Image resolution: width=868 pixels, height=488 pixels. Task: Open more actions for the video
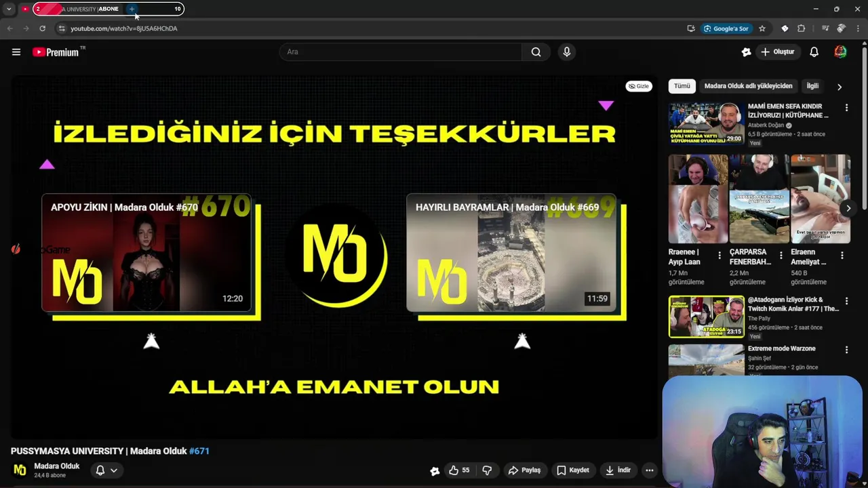point(650,470)
